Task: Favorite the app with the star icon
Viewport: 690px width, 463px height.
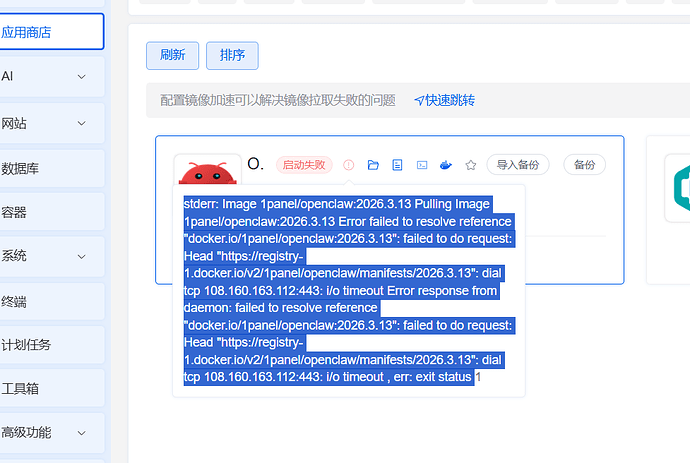Action: point(470,165)
